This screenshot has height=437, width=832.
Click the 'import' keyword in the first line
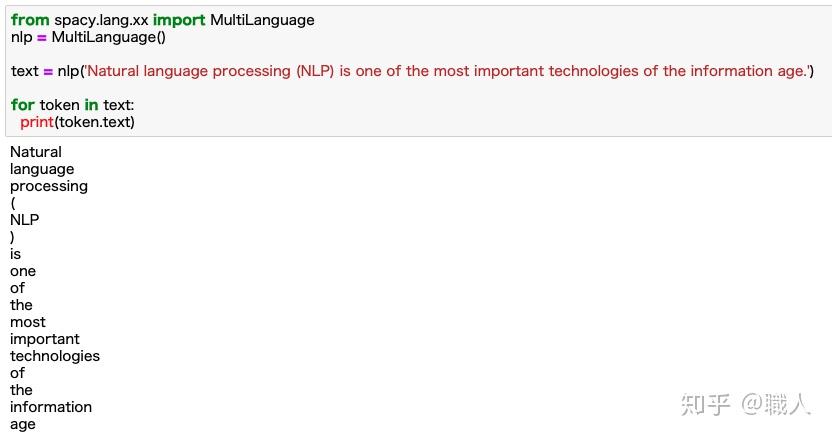click(179, 20)
